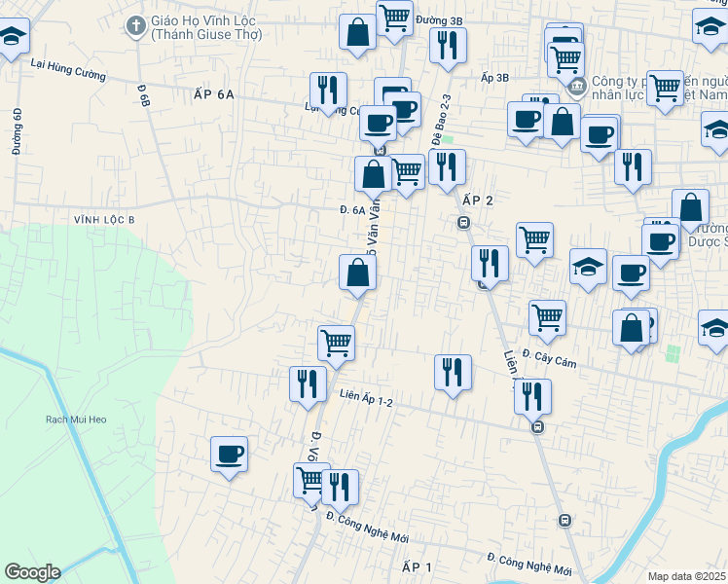Click shopping bag marker above Đ. 6A label
Screen dimensions: 728x584
(374, 177)
